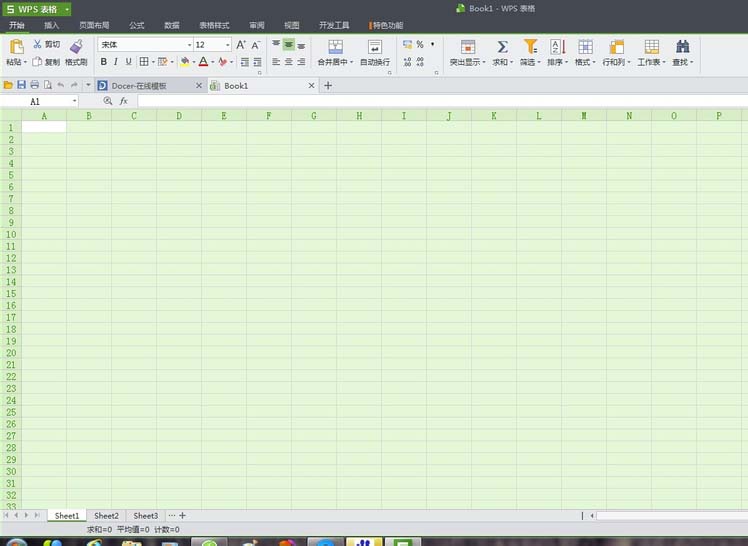Open the font size dropdown
This screenshot has width=748, height=546.
(x=228, y=45)
